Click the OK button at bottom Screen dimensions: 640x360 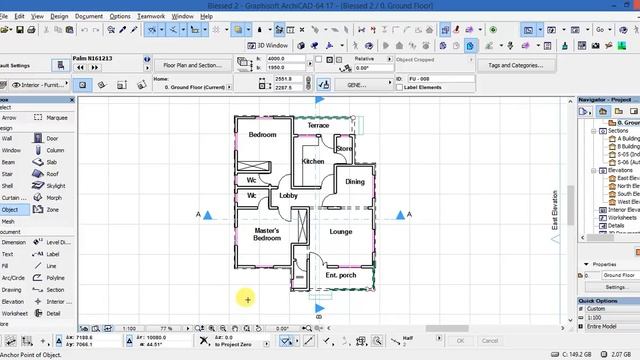(460, 340)
